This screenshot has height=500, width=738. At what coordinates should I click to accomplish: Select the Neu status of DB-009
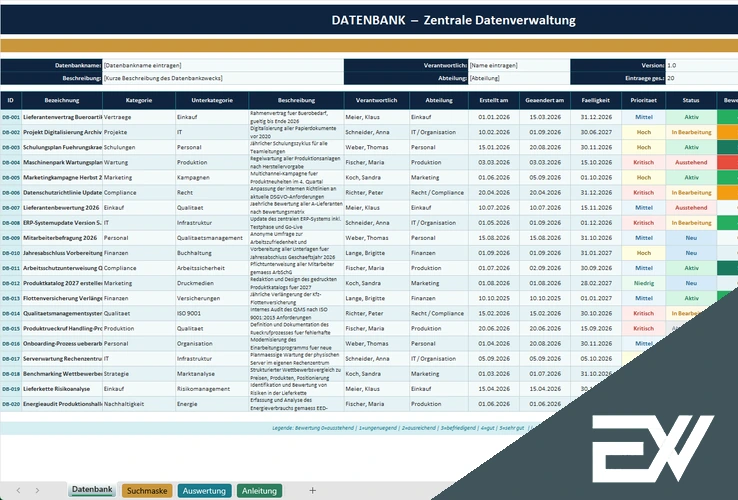691,238
